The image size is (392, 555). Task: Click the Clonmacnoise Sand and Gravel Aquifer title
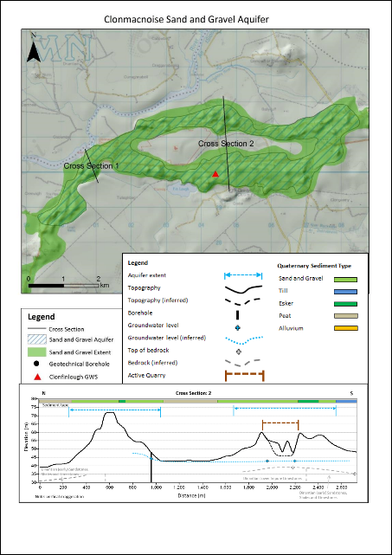[x=186, y=19]
